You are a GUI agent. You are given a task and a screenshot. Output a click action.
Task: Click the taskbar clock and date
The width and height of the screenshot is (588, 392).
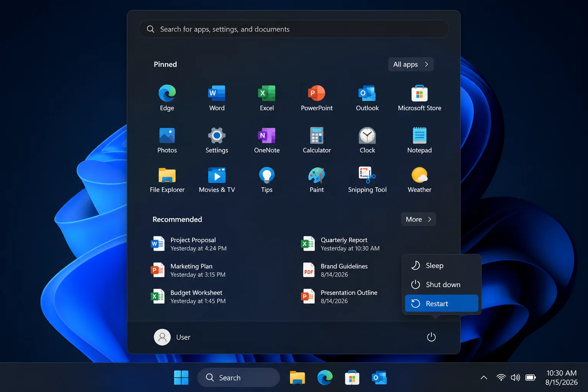561,378
